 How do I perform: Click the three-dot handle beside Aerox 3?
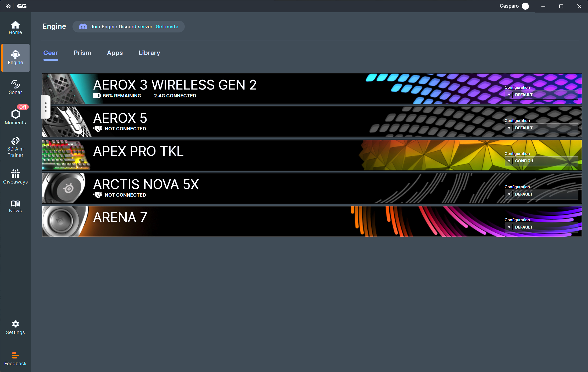(46, 107)
